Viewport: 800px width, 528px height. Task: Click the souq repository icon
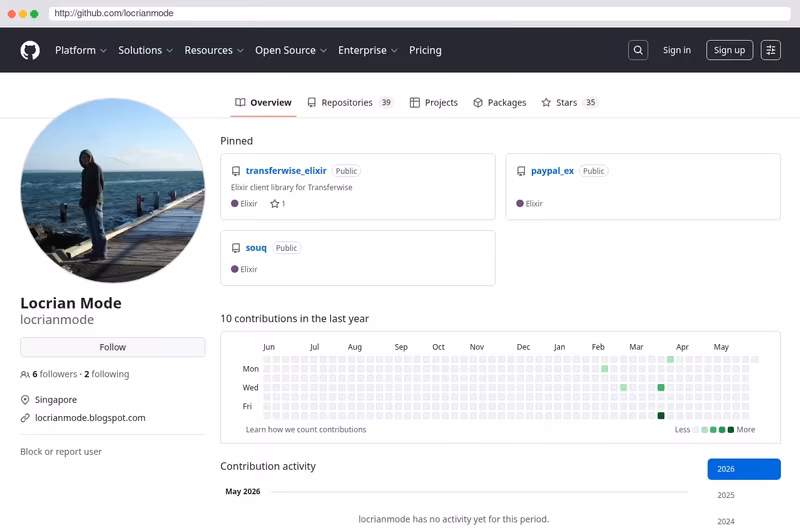click(x=236, y=248)
